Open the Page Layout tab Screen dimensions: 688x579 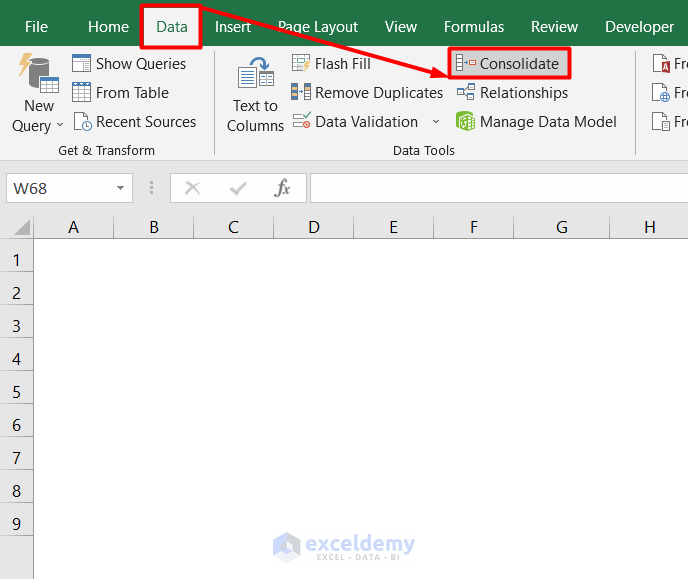click(x=318, y=27)
